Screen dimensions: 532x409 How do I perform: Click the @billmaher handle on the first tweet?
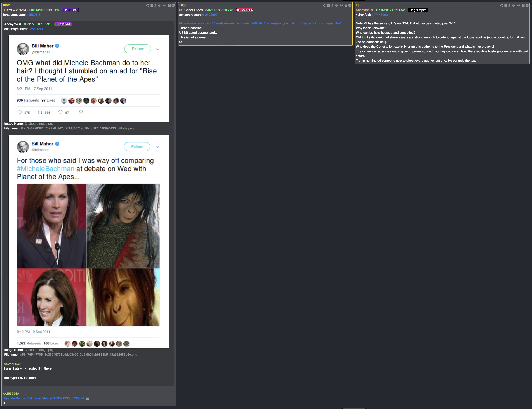(41, 52)
